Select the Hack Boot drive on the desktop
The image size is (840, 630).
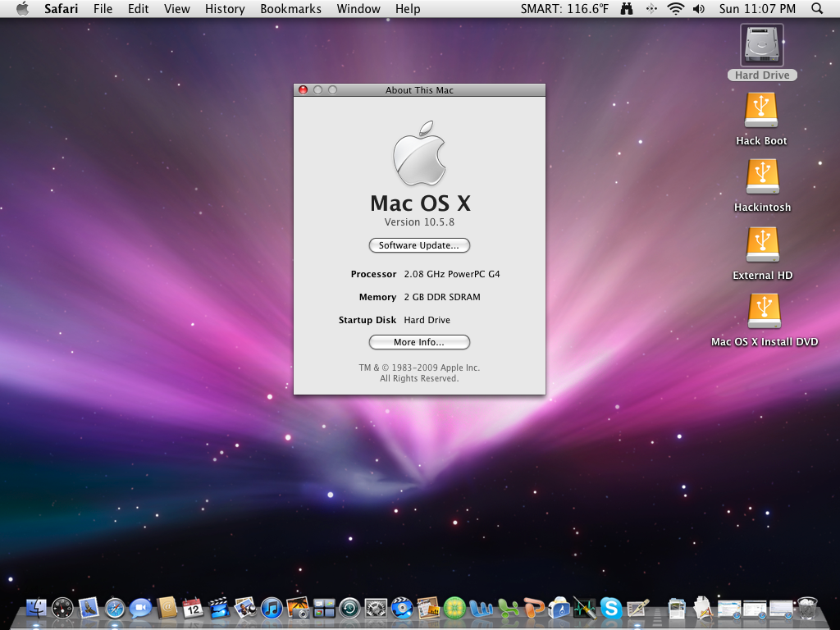(x=761, y=111)
